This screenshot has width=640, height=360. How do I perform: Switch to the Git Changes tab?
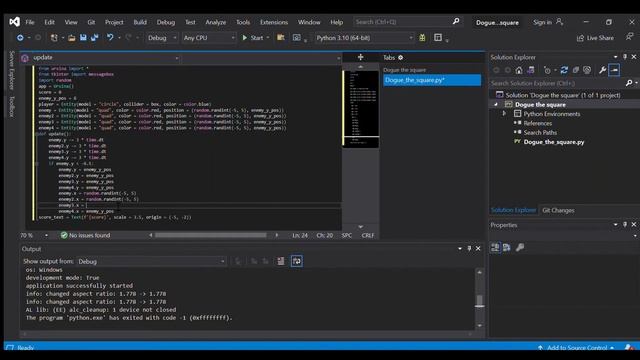(x=558, y=210)
